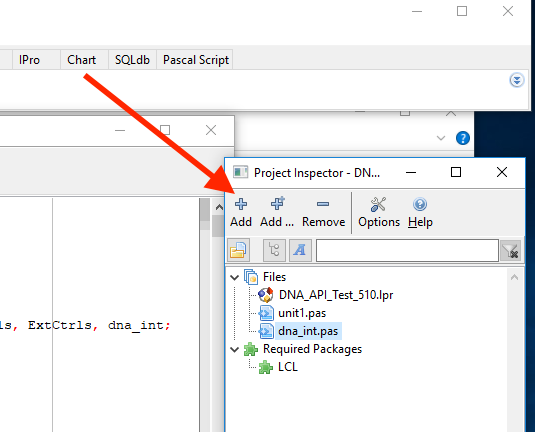Select dna_int.pas in the file tree
Screen dimensions: 535x432
pyautogui.click(x=308, y=331)
